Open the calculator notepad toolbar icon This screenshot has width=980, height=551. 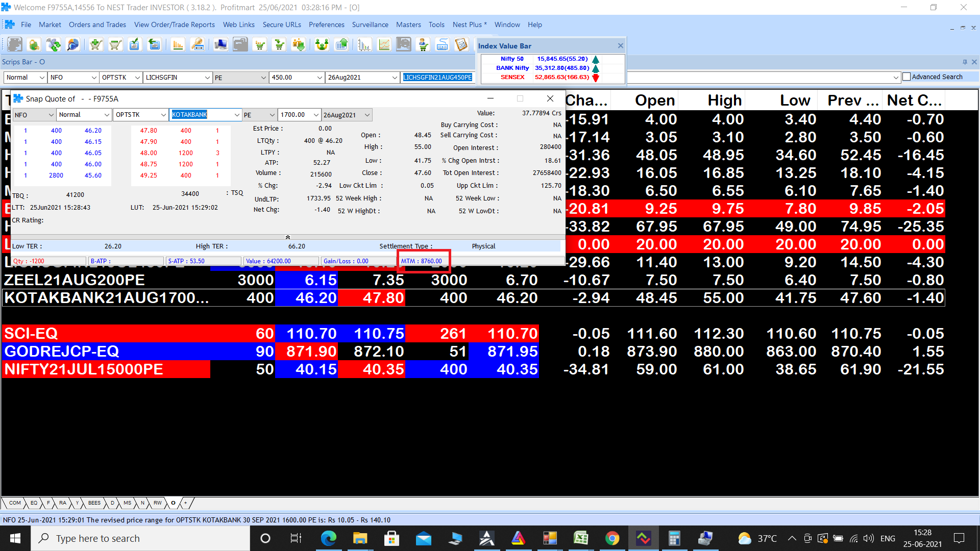point(461,45)
